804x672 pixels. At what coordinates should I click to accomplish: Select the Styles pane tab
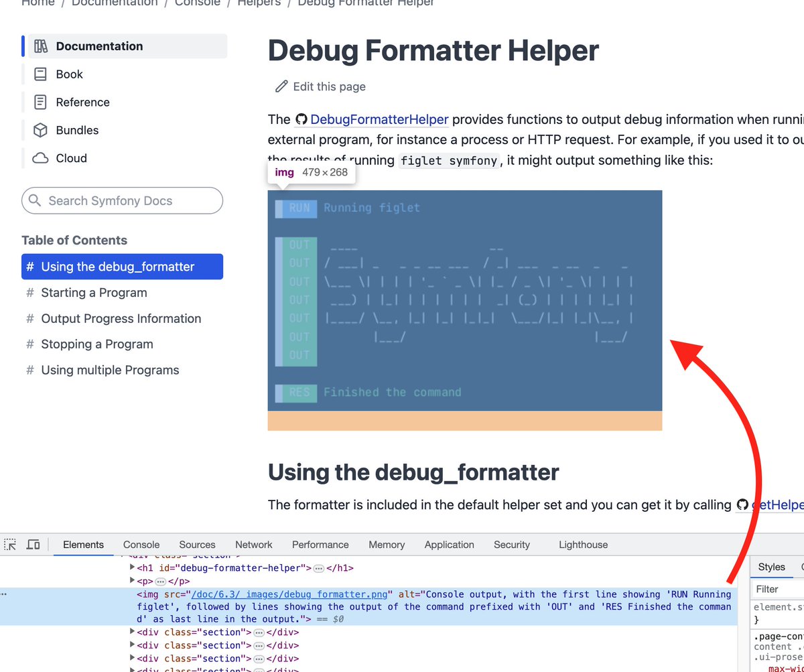771,567
